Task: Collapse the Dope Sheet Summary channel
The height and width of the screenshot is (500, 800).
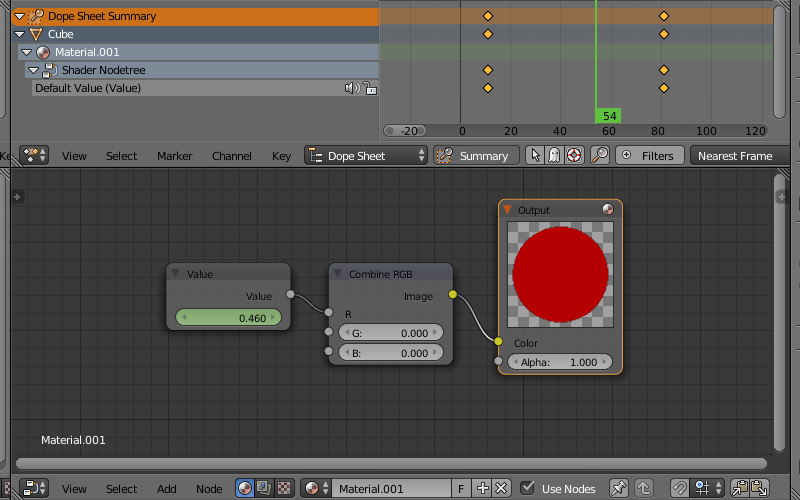Action: coord(19,16)
